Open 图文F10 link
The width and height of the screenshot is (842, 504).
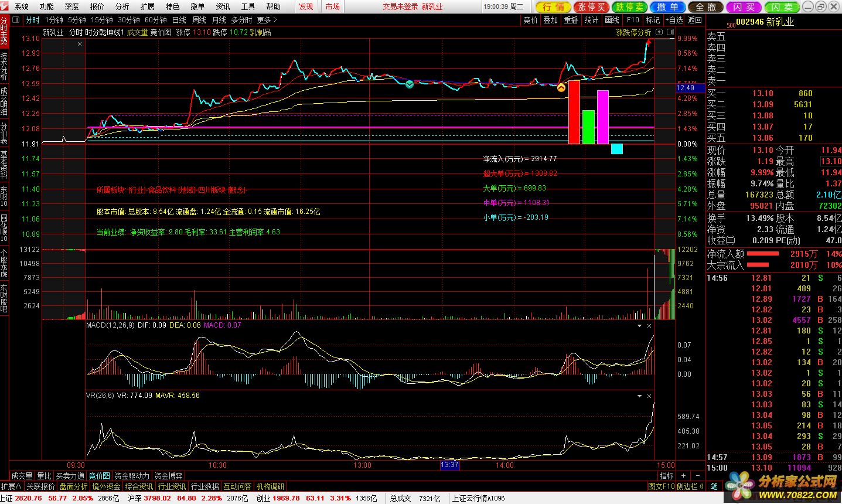click(x=662, y=486)
